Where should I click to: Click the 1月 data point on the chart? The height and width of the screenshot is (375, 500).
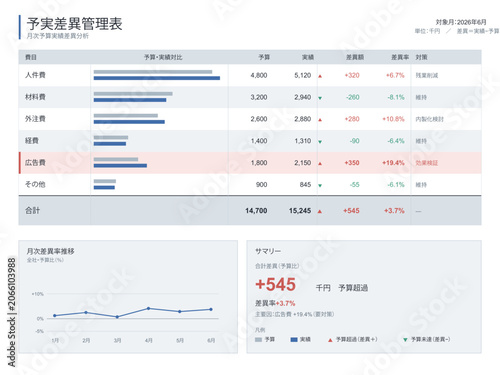(x=55, y=315)
